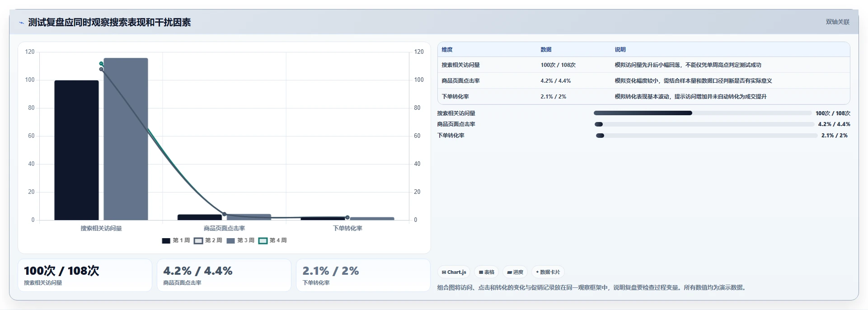Click the 说明 column header
868x310 pixels.
(620, 50)
